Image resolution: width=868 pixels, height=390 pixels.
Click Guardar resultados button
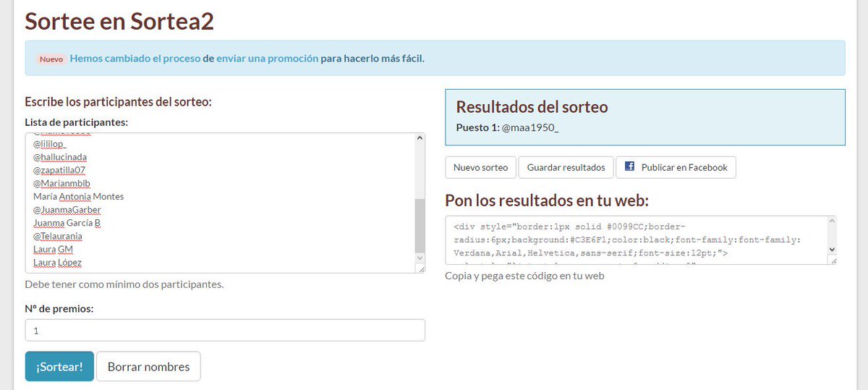(x=566, y=167)
